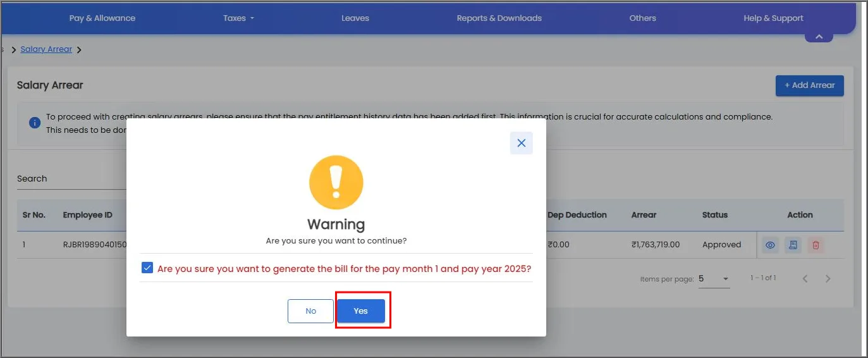Image resolution: width=868 pixels, height=358 pixels.
Task: Click the yellow warning exclamation icon
Action: click(336, 183)
